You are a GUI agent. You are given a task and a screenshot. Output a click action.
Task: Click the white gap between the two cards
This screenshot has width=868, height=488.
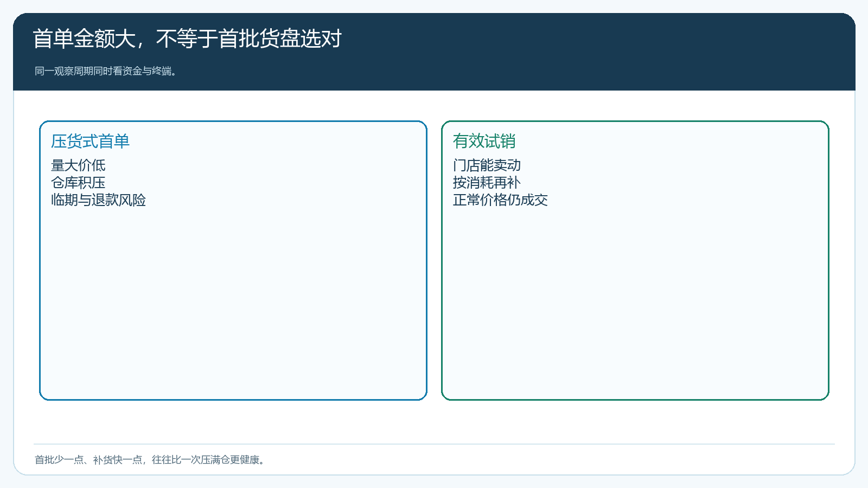[434, 260]
